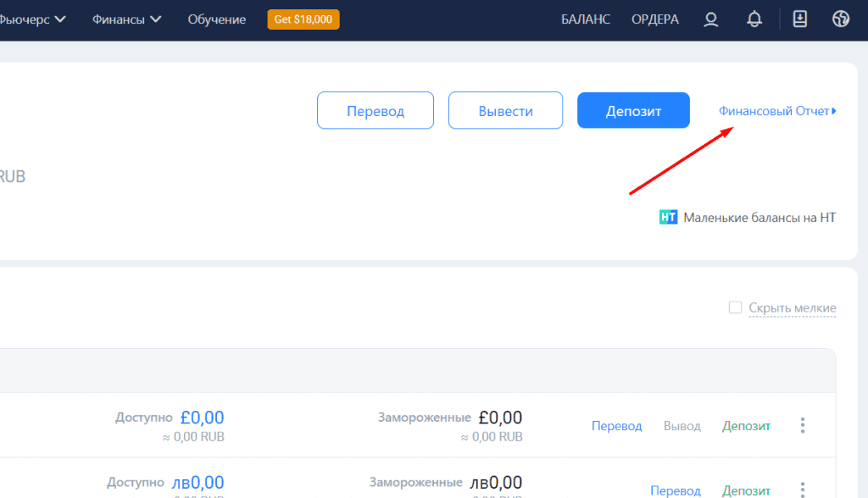868x498 pixels.
Task: Click the Get $18,000 promo button
Action: coord(303,19)
